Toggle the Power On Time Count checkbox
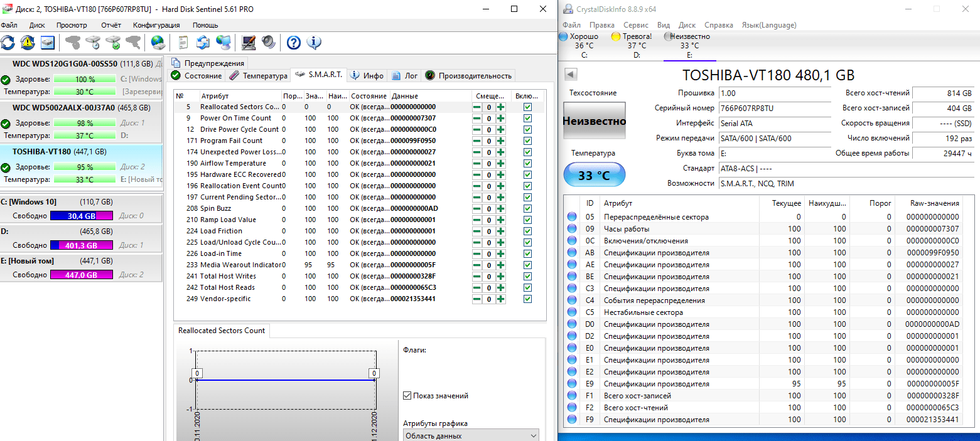980x441 pixels. (x=528, y=118)
